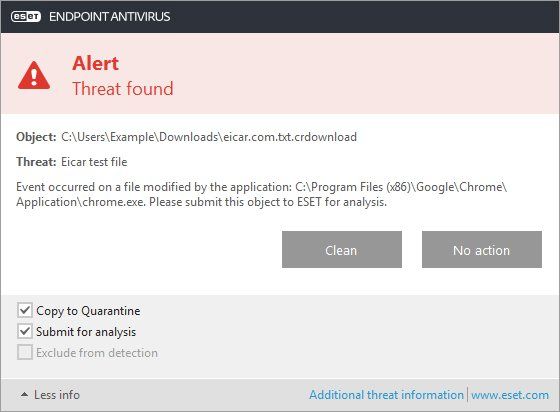Click the Exclude from detection label text
The width and height of the screenshot is (560, 412).
(x=97, y=353)
